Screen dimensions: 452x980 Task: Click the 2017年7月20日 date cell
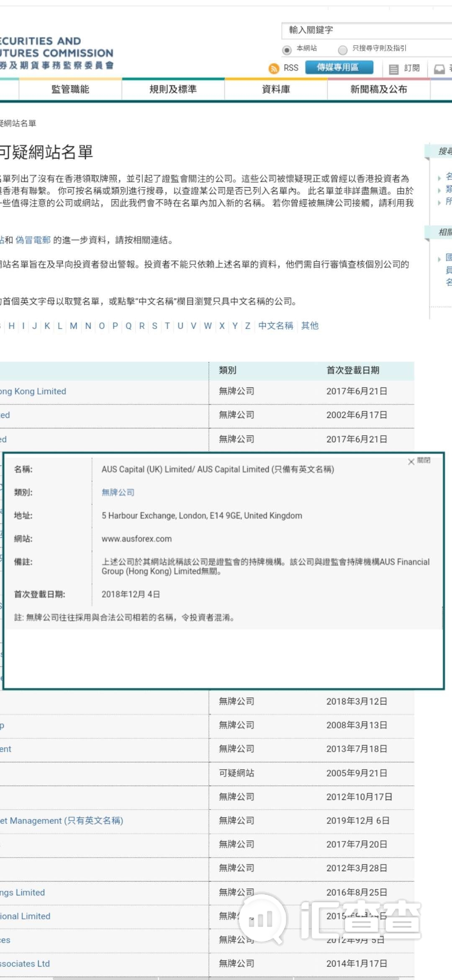click(357, 844)
